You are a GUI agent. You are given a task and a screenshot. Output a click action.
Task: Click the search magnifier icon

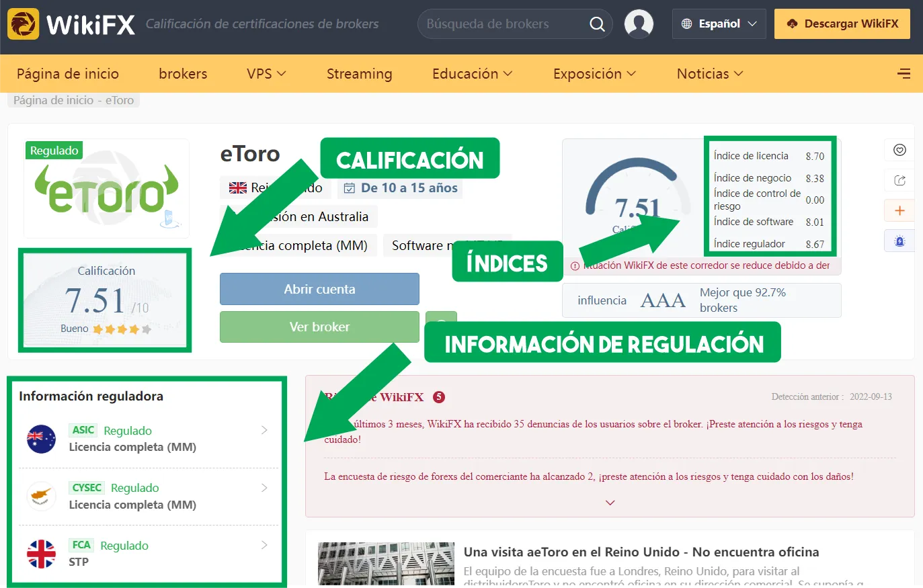point(597,24)
